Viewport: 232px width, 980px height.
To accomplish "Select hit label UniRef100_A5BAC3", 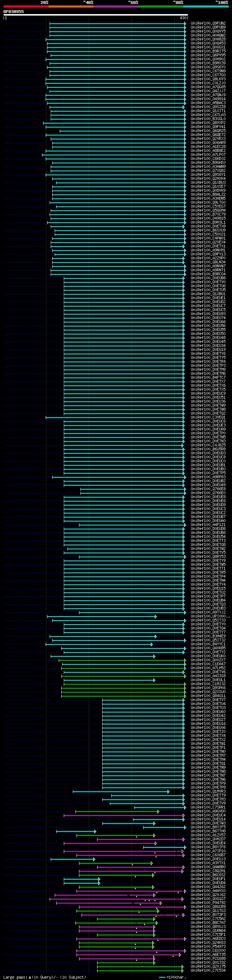I will [x=208, y=103].
